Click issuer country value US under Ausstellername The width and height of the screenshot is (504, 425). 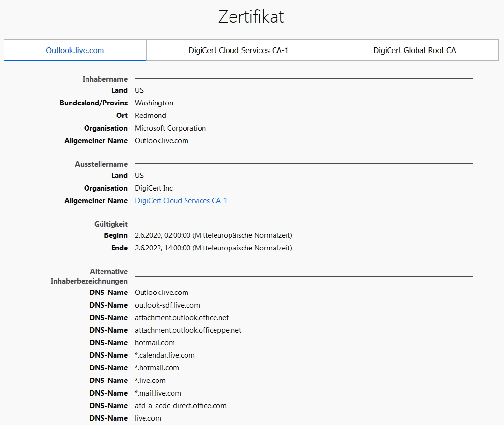pos(139,176)
